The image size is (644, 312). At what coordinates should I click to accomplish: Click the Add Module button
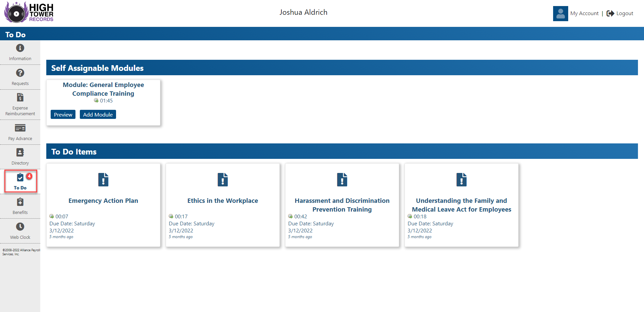tap(98, 115)
